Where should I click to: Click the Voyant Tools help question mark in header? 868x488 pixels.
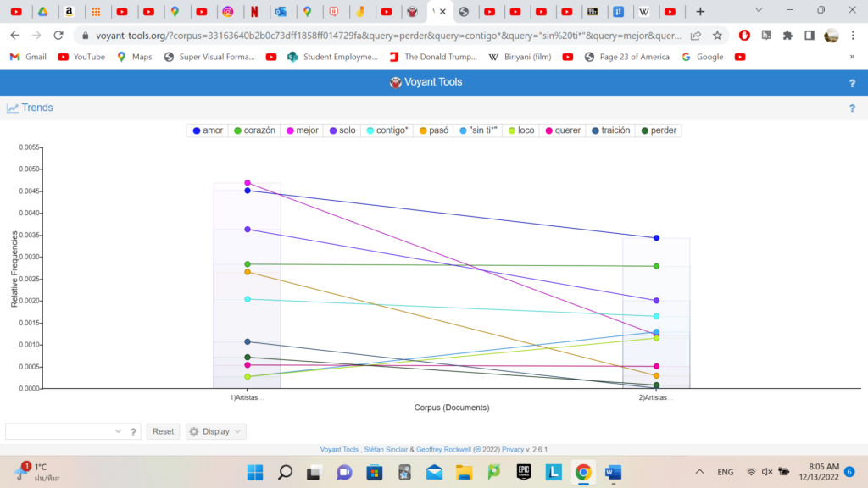pos(852,83)
